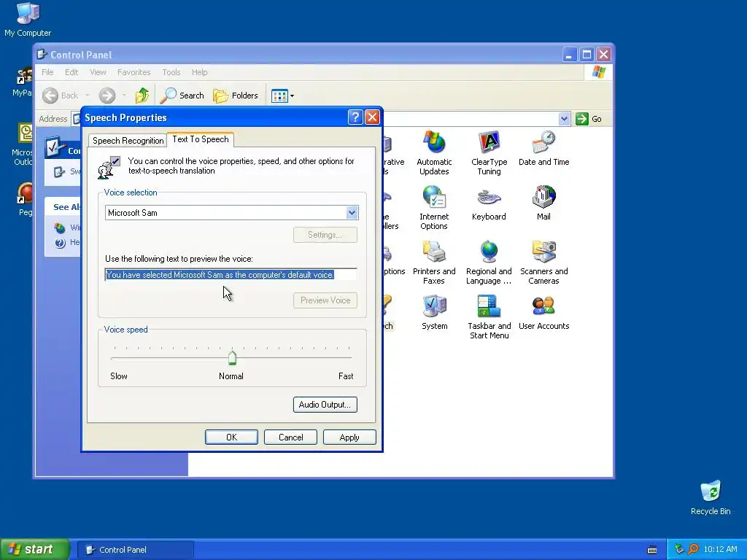Click the Search toolbar button
747x560 pixels.
pyautogui.click(x=182, y=96)
